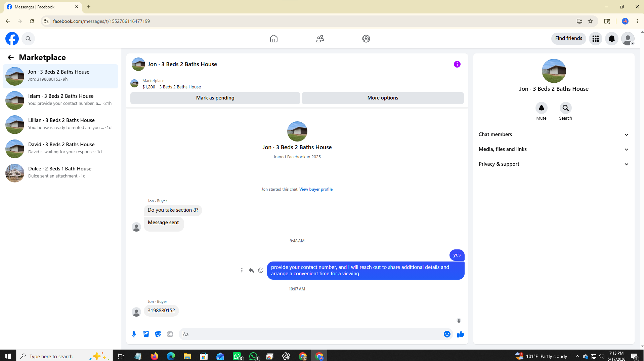Open the Groups icon in top navigation

click(366, 39)
